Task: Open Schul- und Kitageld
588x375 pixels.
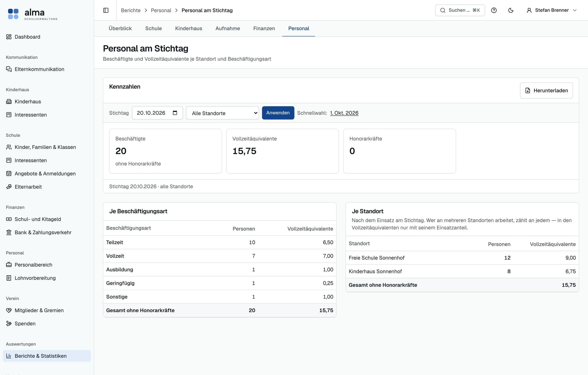Action: pos(47,219)
